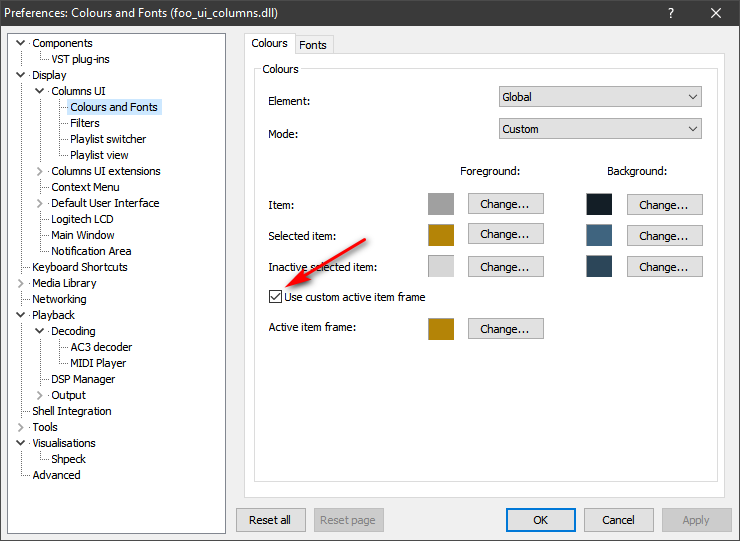The width and height of the screenshot is (740, 541).
Task: Click the Cancel button
Action: [618, 520]
